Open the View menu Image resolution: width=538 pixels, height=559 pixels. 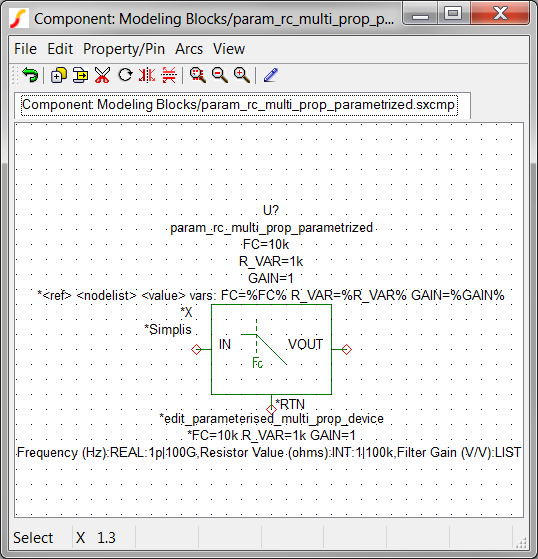tap(229, 49)
